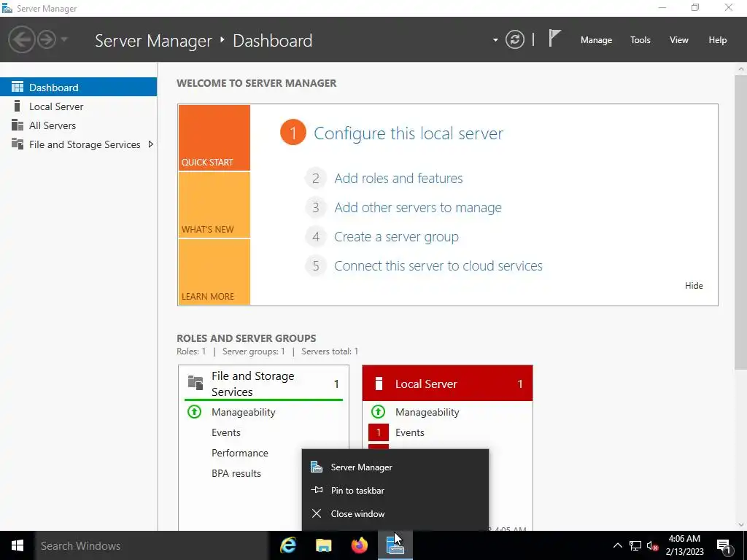Select Local Server in the sidebar
The image size is (747, 560).
click(79, 106)
